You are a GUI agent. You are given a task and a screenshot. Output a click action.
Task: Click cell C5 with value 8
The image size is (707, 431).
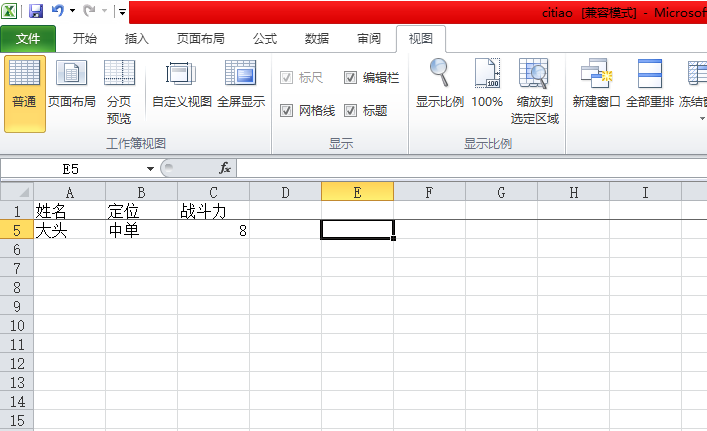(214, 230)
